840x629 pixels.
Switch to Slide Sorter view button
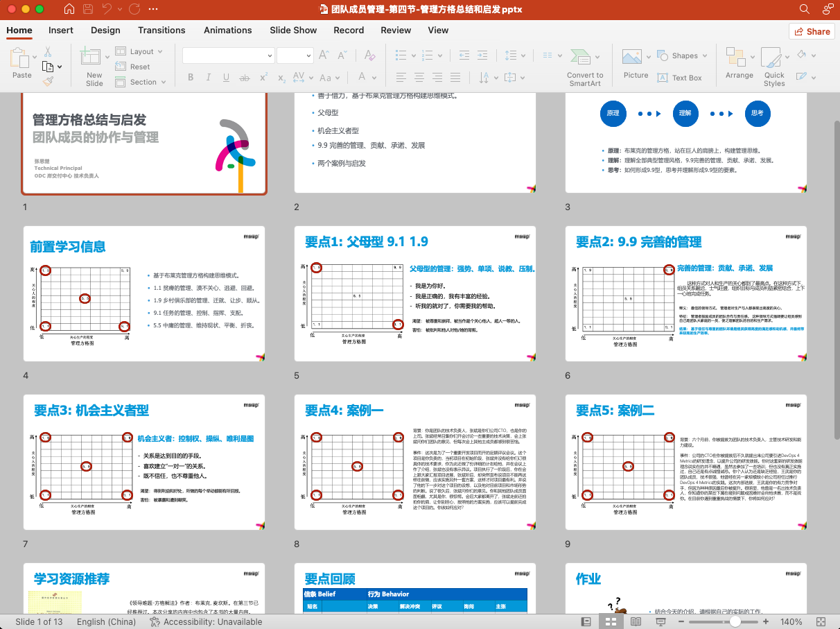click(611, 621)
